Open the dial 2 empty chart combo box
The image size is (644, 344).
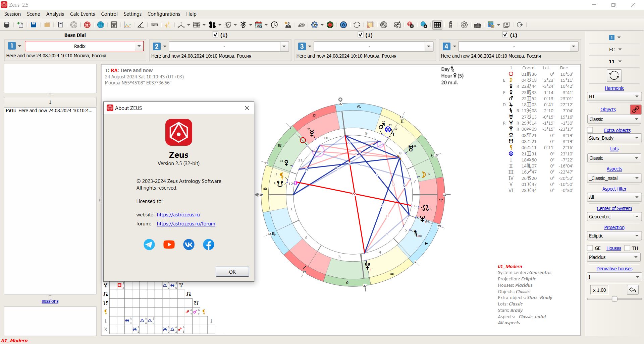point(228,47)
